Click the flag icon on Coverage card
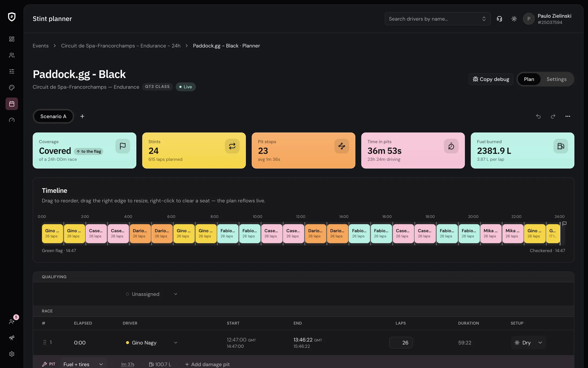 pos(123,146)
